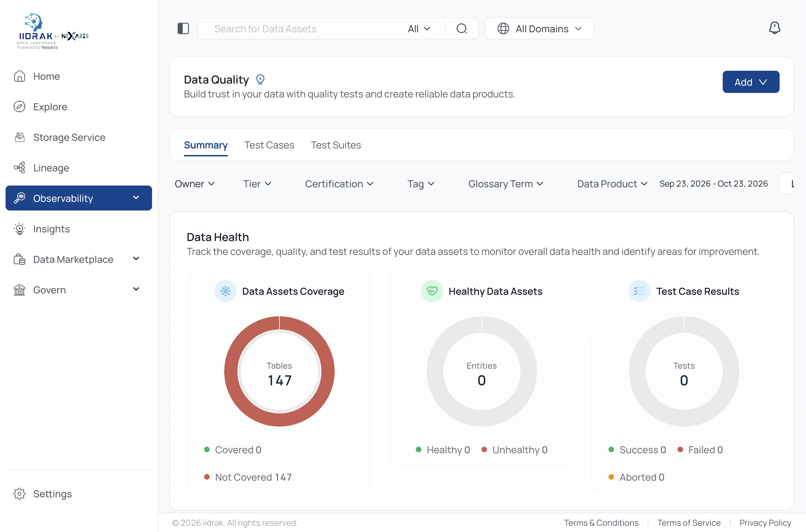The width and height of the screenshot is (806, 532).
Task: Click the search magnifier icon
Action: [x=461, y=28]
